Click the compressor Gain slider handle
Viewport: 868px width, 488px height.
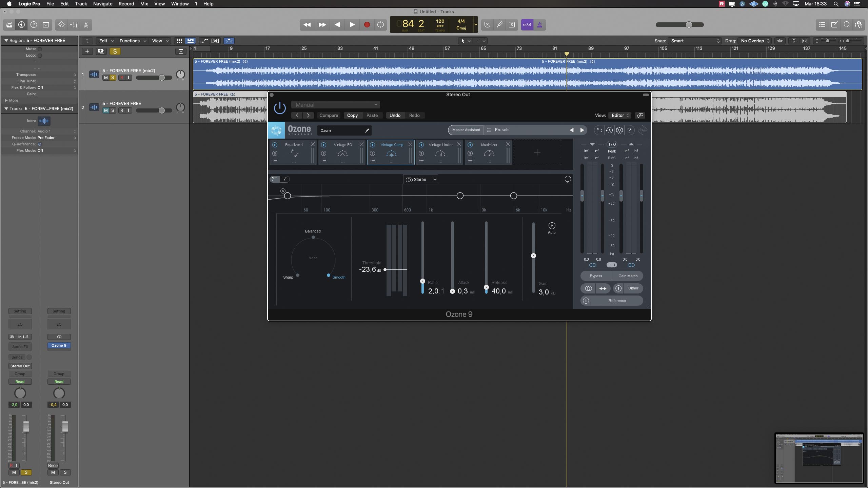[x=533, y=256]
